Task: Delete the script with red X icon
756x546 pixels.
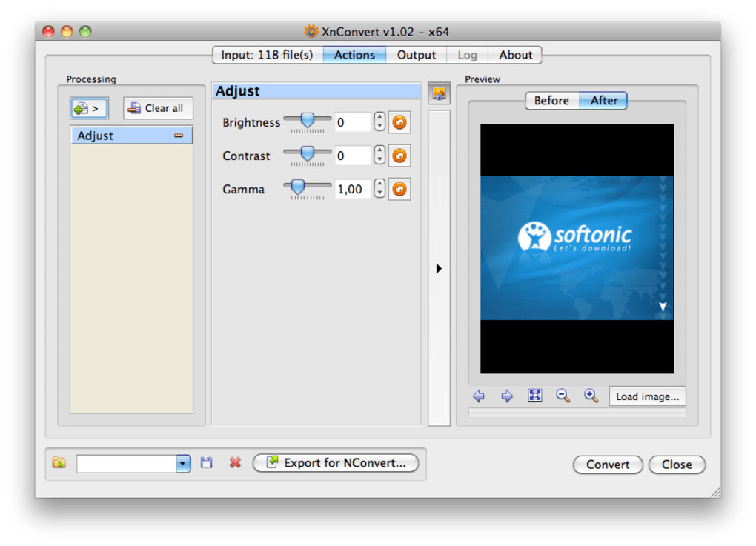Action: pos(235,462)
